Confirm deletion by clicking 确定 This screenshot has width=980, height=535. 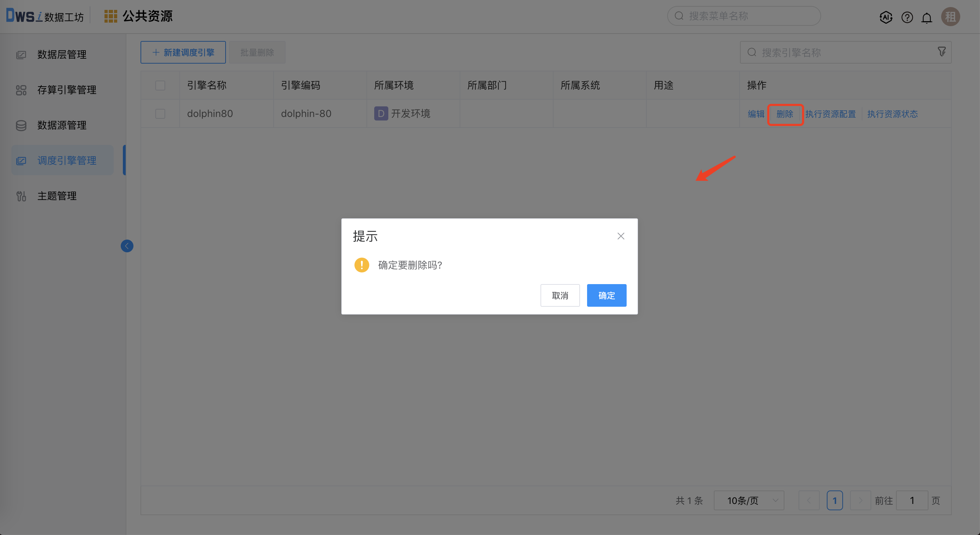[606, 295]
